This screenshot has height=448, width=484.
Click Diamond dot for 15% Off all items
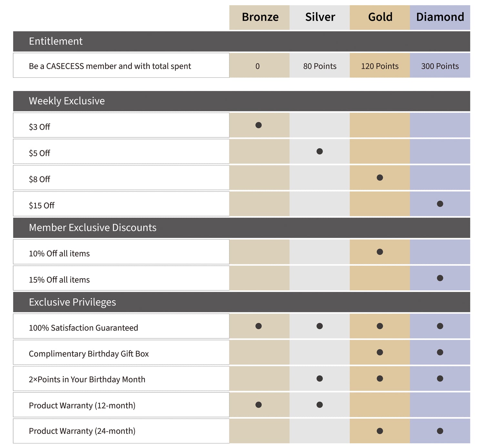pos(440,278)
